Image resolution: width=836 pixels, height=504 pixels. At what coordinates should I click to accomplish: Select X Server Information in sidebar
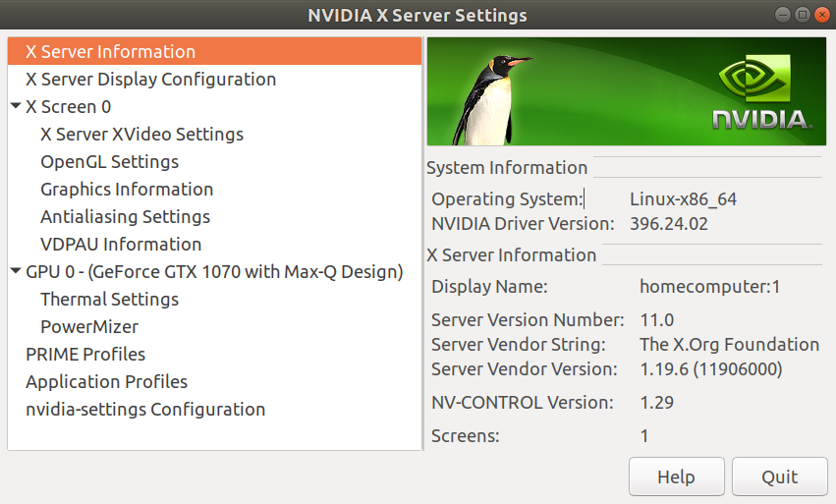pyautogui.click(x=110, y=51)
